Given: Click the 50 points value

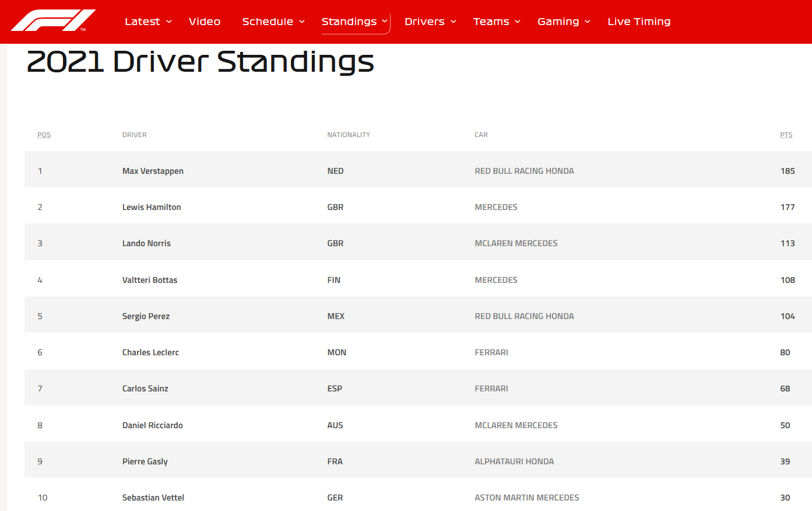Looking at the screenshot, I should pos(785,425).
